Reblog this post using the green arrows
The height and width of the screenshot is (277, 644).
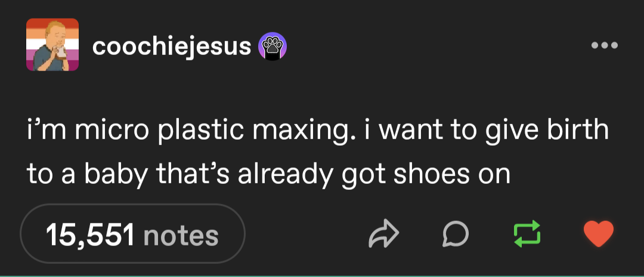click(x=527, y=235)
